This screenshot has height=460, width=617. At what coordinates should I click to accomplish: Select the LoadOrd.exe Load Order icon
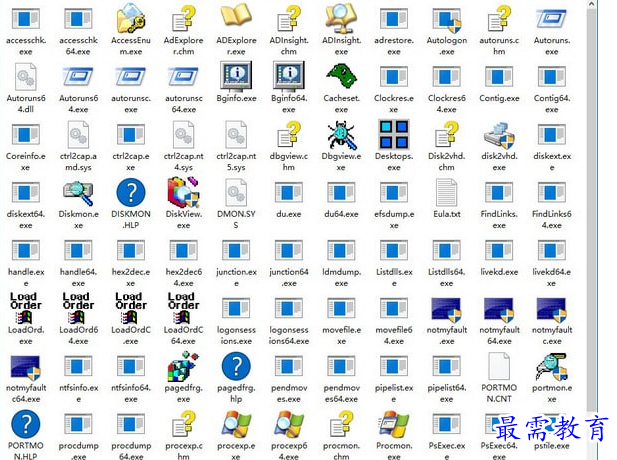pyautogui.click(x=26, y=307)
